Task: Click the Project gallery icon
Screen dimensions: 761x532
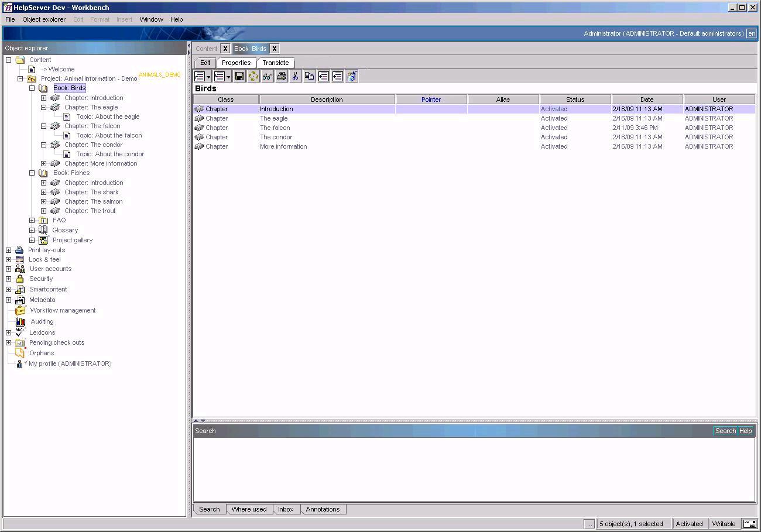Action: [x=43, y=240]
